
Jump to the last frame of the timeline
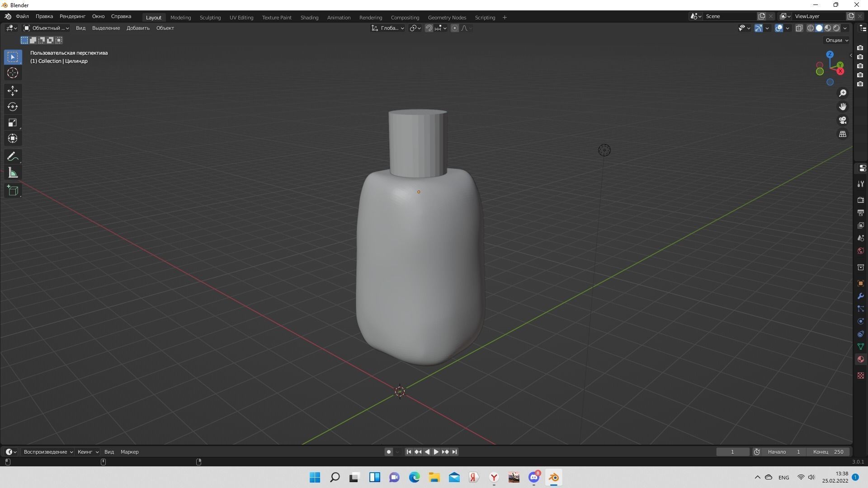point(454,451)
